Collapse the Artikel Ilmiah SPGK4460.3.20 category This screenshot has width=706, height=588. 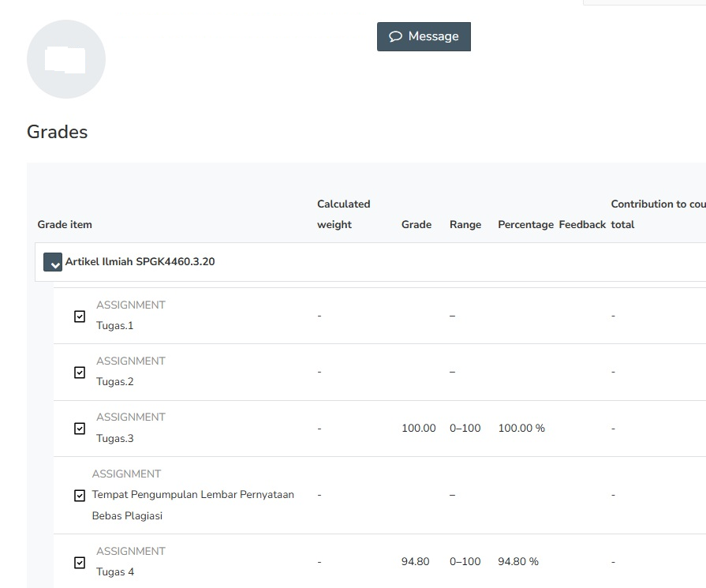coord(53,263)
